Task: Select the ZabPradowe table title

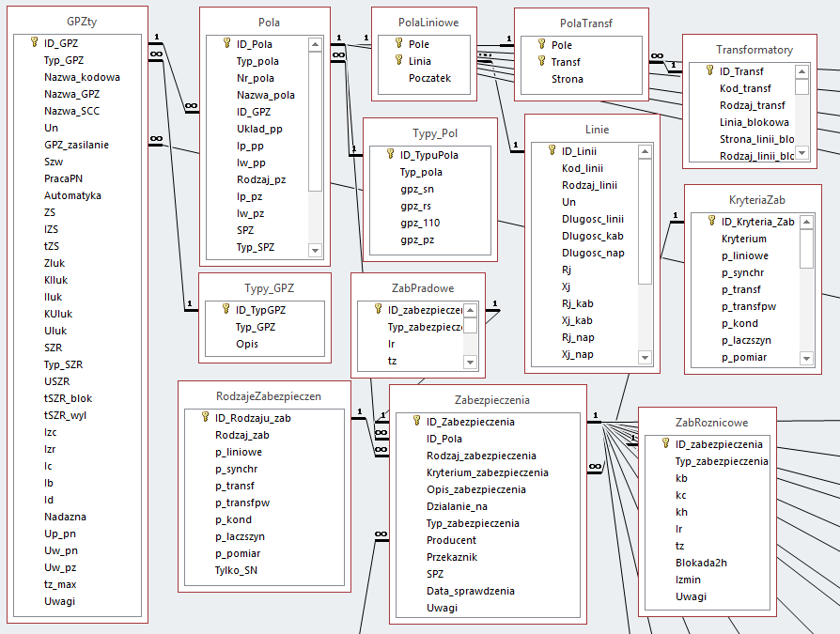Action: point(423,288)
